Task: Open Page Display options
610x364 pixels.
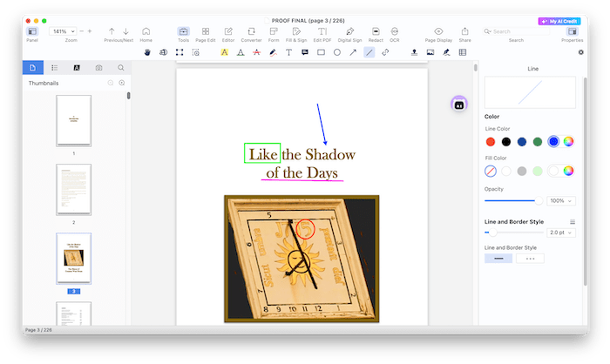Action: (438, 34)
